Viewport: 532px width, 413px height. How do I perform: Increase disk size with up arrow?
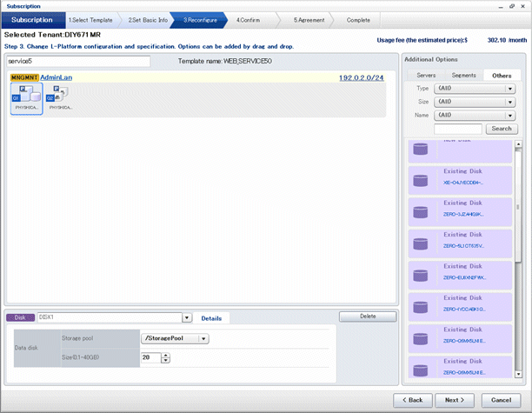click(x=165, y=356)
